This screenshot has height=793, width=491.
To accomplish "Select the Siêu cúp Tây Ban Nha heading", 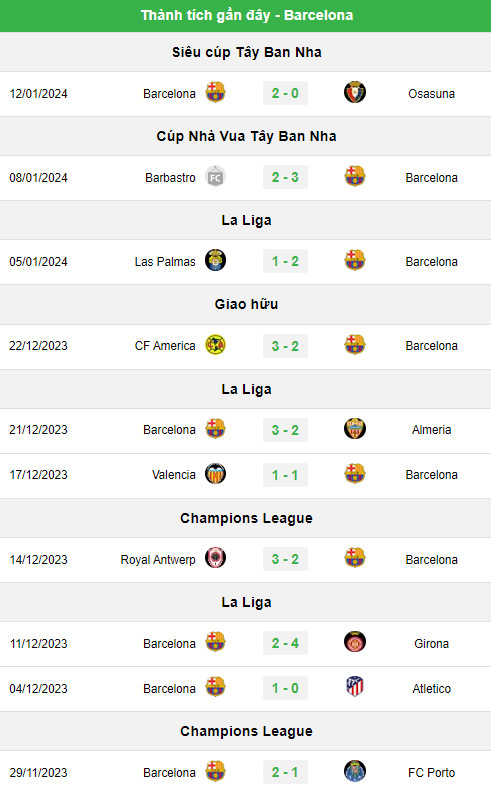I will click(246, 52).
